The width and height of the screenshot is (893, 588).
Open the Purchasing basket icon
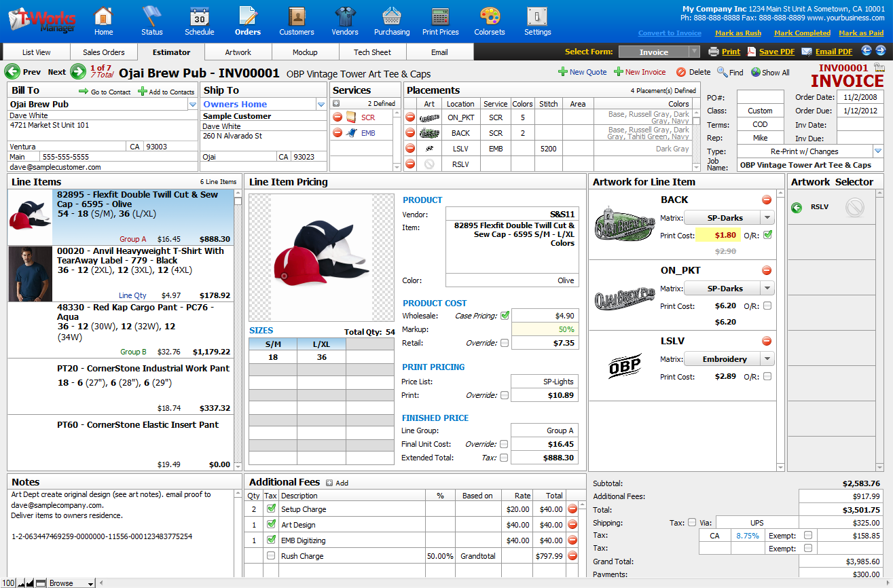click(x=392, y=16)
